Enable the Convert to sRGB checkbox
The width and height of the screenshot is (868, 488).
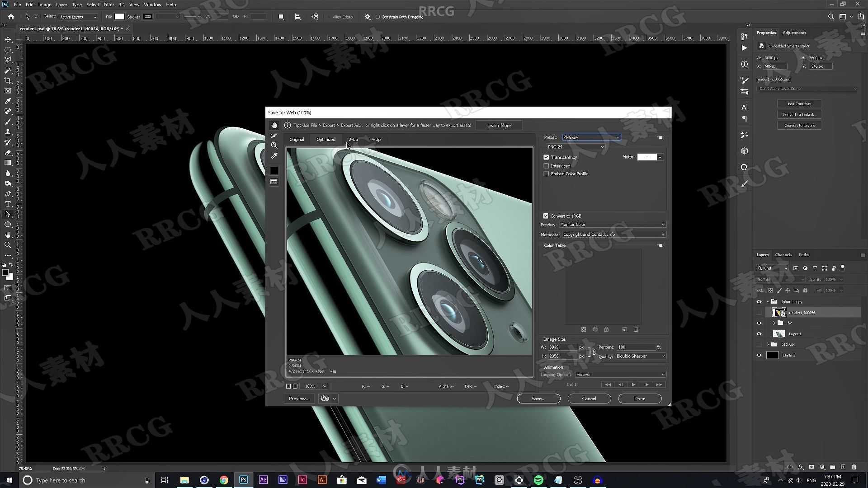tap(546, 216)
